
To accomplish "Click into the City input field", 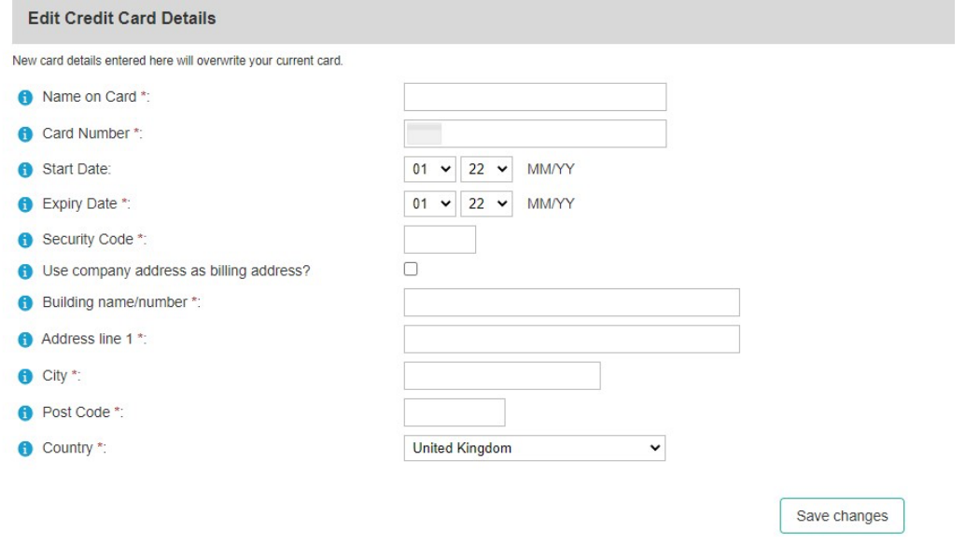I will [x=502, y=376].
